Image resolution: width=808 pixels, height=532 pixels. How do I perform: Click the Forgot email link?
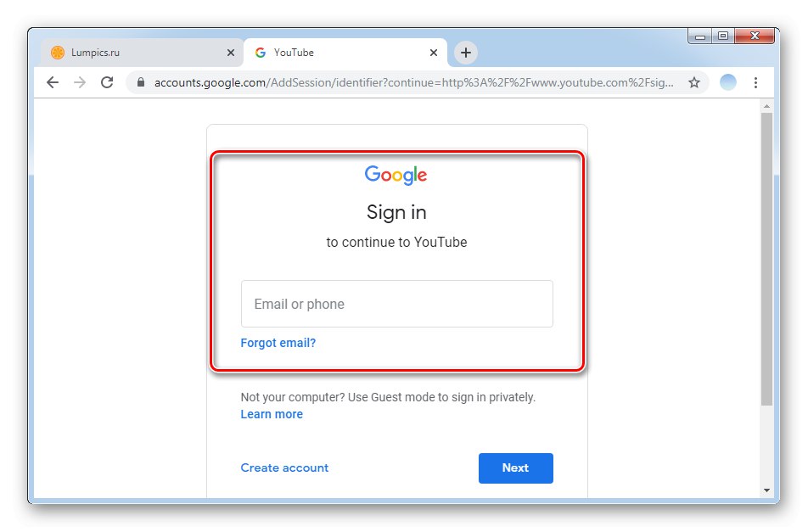[x=278, y=343]
